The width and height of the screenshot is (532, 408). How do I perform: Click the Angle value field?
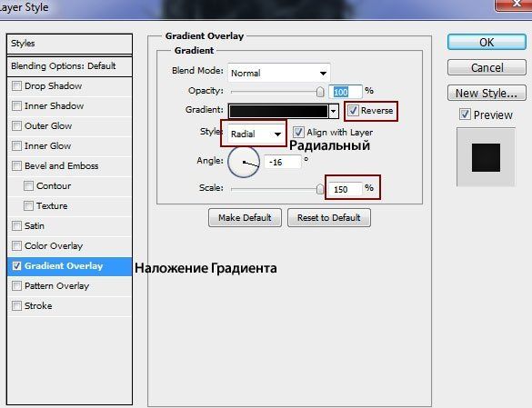(282, 162)
